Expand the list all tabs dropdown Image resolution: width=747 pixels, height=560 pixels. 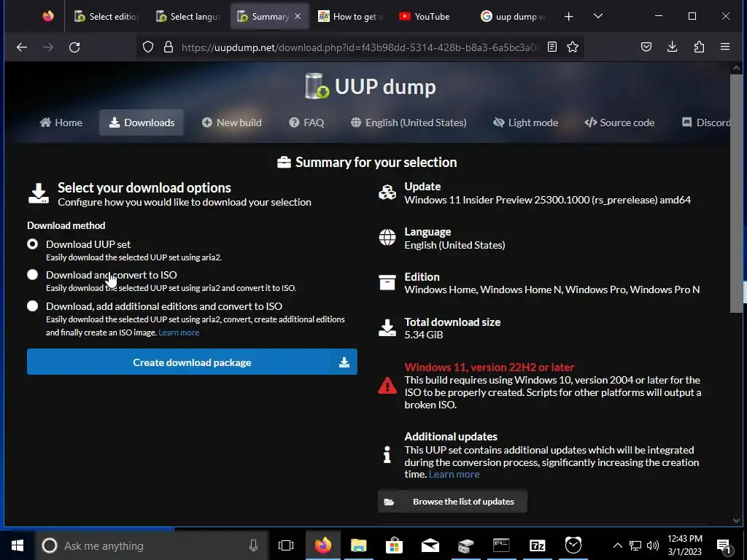[598, 16]
